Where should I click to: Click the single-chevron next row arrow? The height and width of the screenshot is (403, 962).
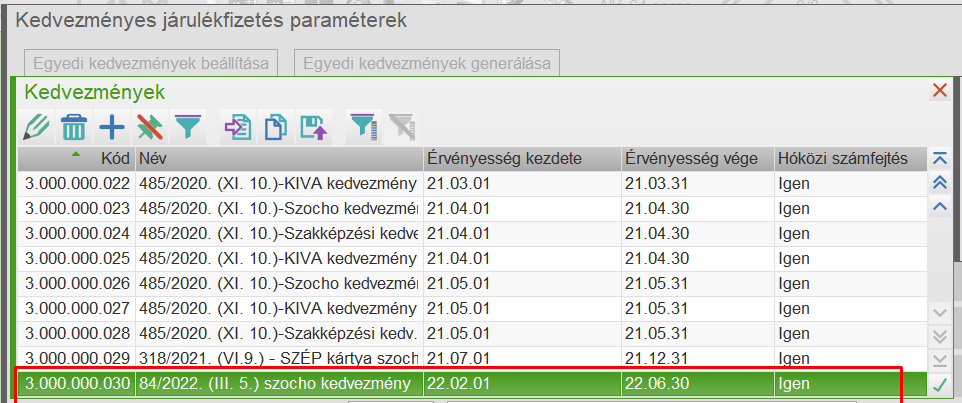coord(939,313)
